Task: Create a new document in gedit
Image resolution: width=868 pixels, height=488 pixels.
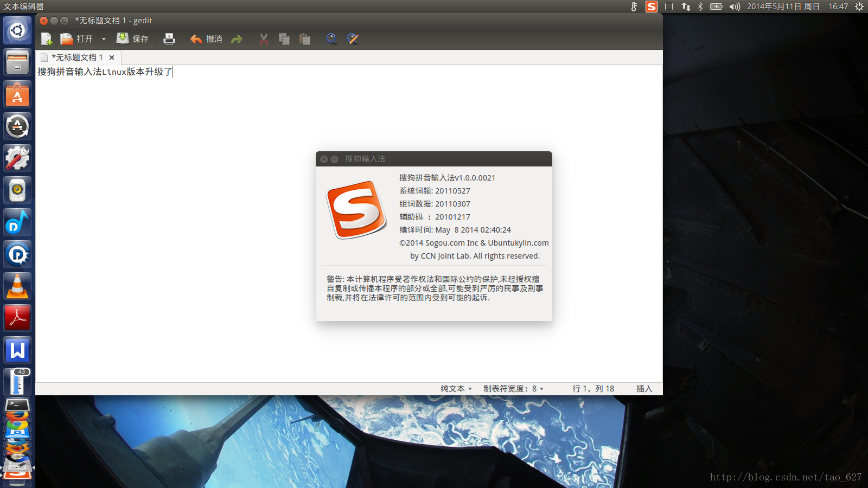Action: (47, 39)
